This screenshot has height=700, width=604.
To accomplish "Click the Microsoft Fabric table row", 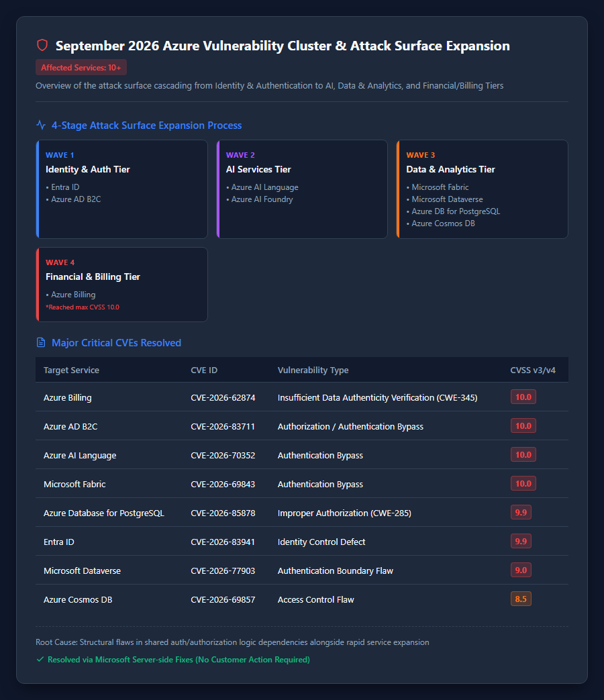I will tap(302, 484).
